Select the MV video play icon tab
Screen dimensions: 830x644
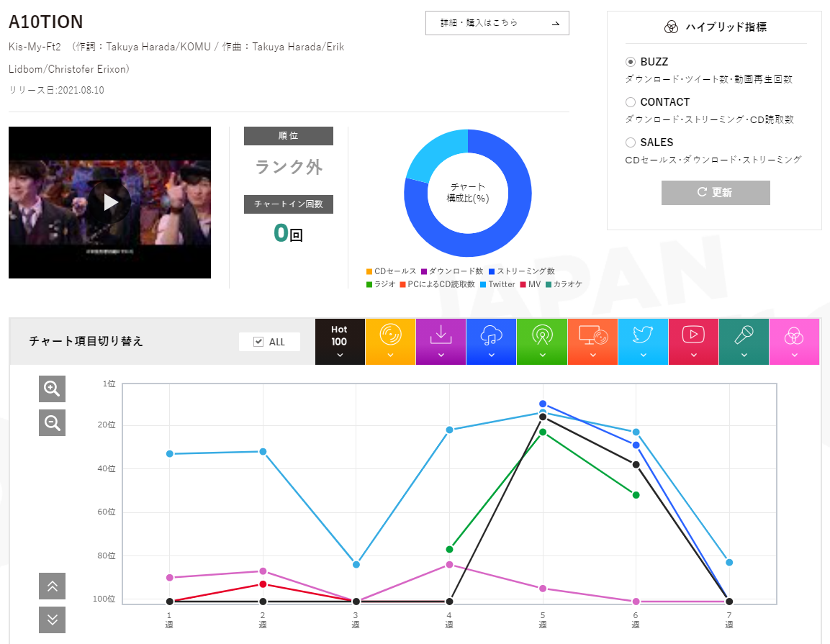[x=693, y=341]
